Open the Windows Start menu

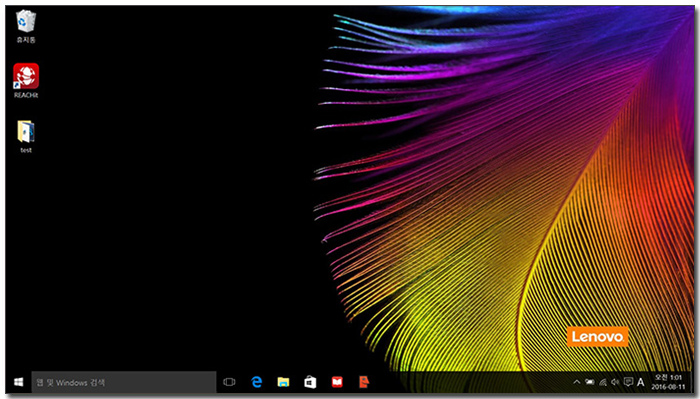[x=18, y=382]
